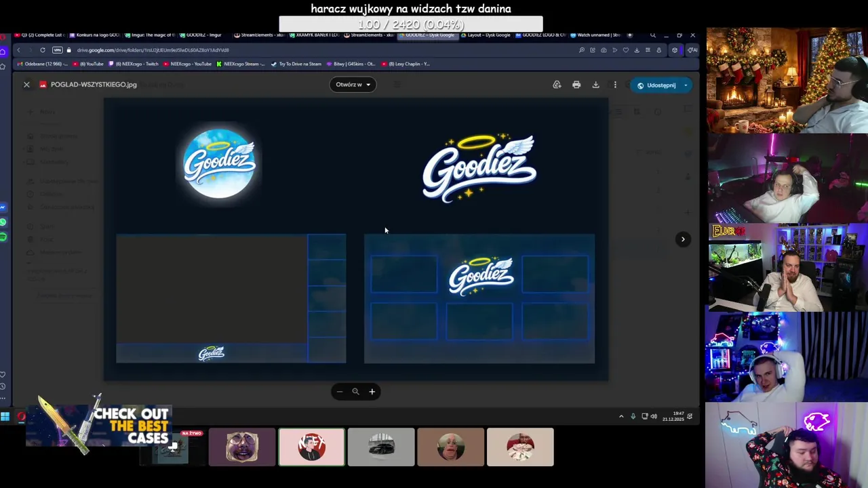This screenshot has width=868, height=488.
Task: Click the browser back arrow
Action: pos(18,50)
